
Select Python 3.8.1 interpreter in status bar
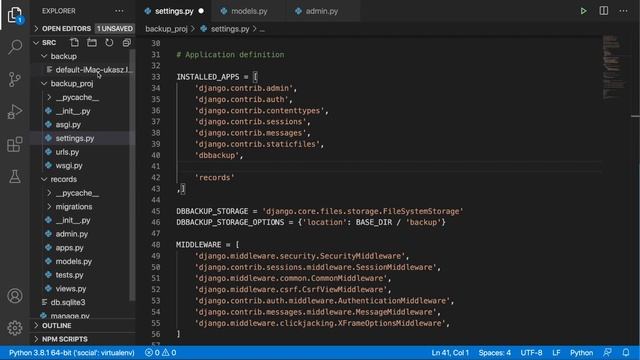[x=71, y=353]
